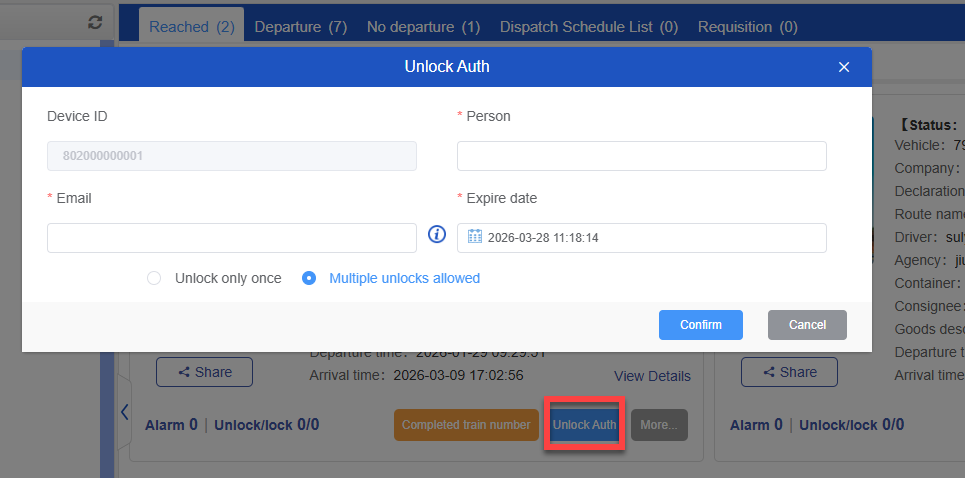
Task: Open the Departure tab
Action: click(301, 27)
